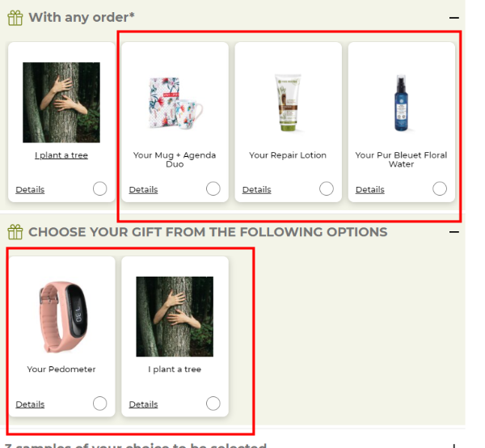The height and width of the screenshot is (448, 485).
Task: Open Details for Pur Bleuet Floral Water
Action: point(369,190)
